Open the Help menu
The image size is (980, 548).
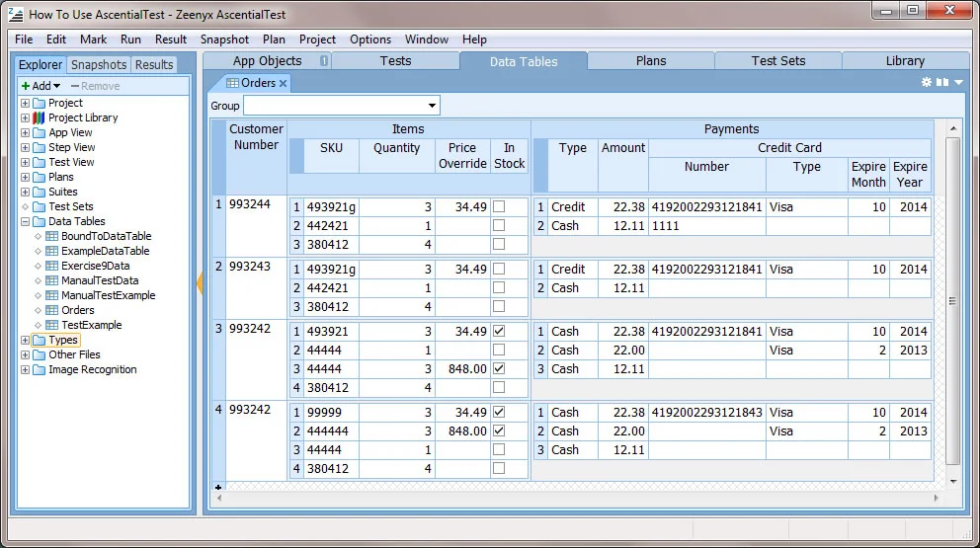click(474, 39)
